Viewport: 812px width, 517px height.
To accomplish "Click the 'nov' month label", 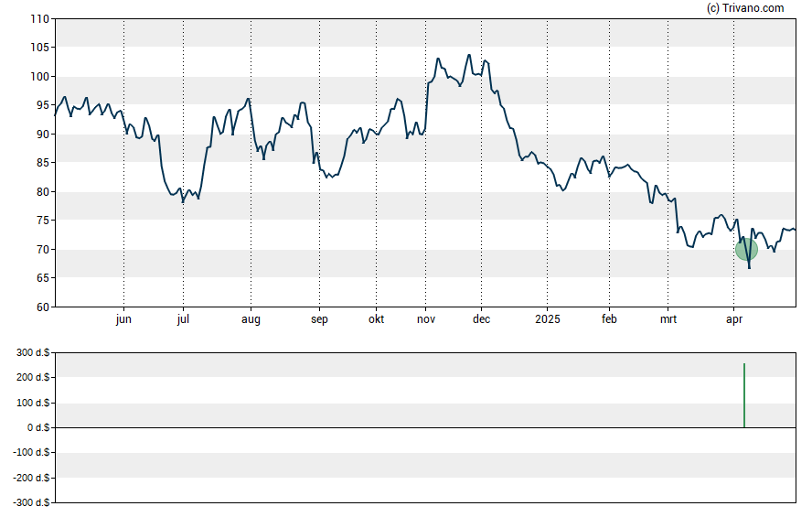I will (x=426, y=319).
